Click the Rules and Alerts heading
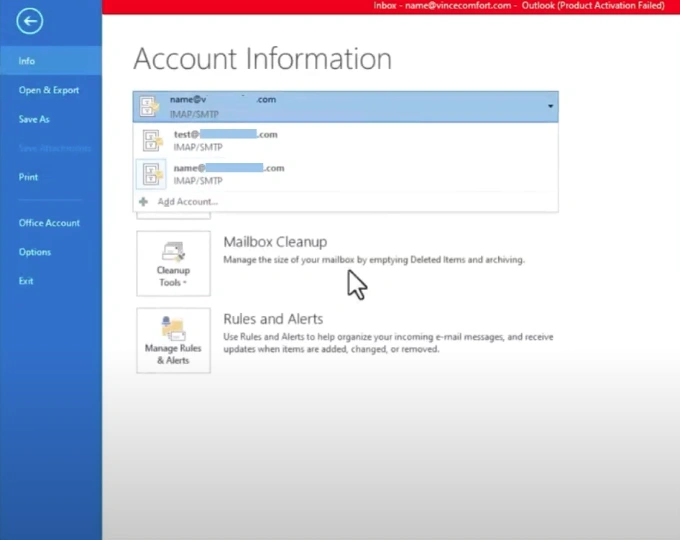Image resolution: width=680 pixels, height=540 pixels. [x=273, y=319]
